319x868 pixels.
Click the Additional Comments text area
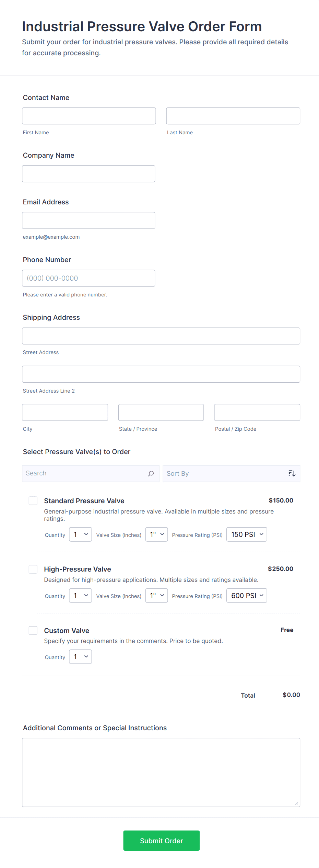coord(161,773)
